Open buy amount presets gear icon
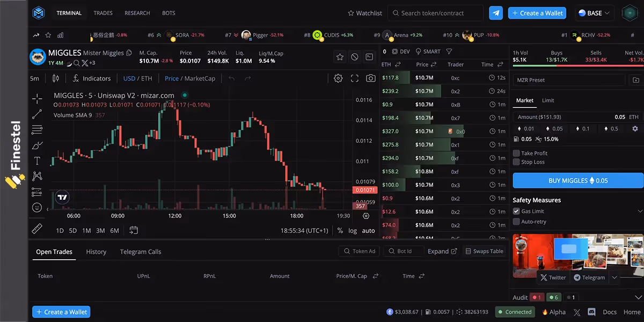The width and height of the screenshot is (644, 322). [635, 129]
